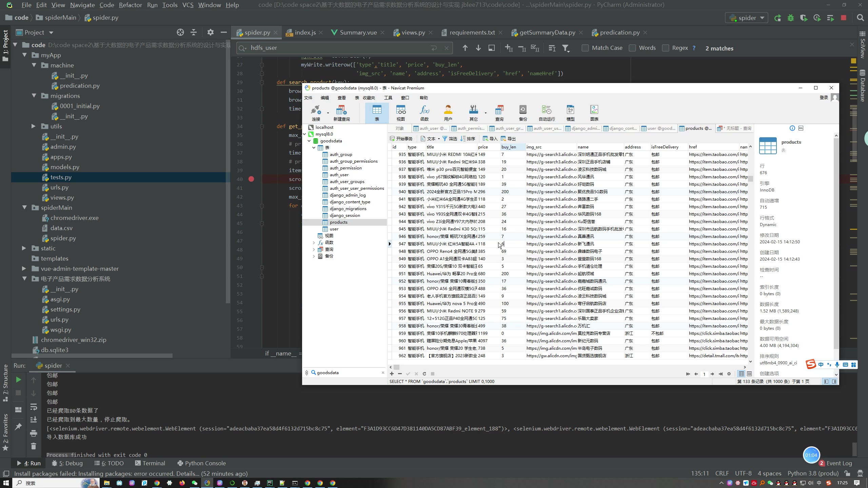Screen dimensions: 868x488
Task: Open the Terminal tool window button
Action: 150,463
